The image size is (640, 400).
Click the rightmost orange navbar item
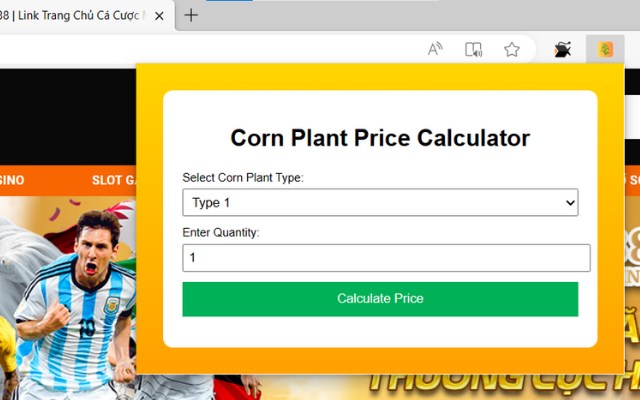[x=630, y=180]
